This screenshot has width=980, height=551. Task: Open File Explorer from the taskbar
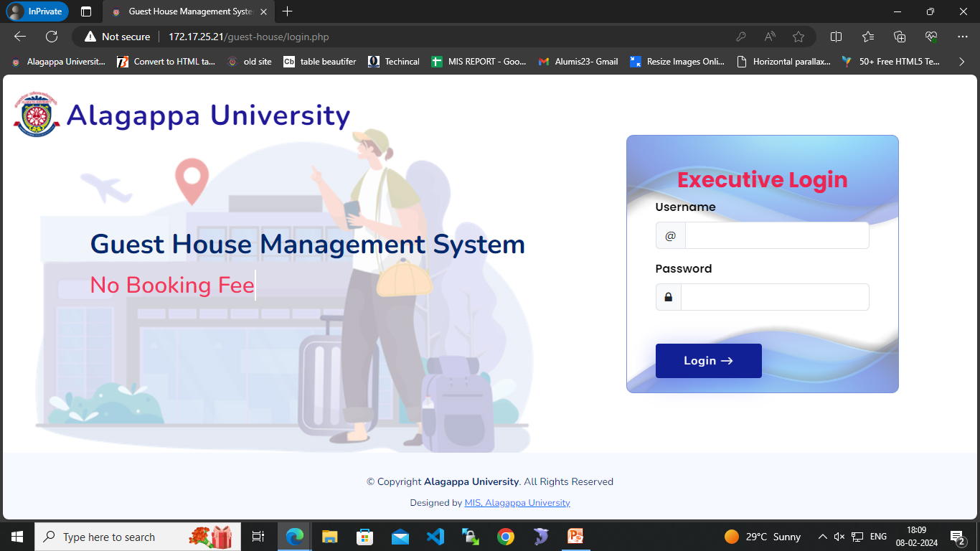(329, 537)
